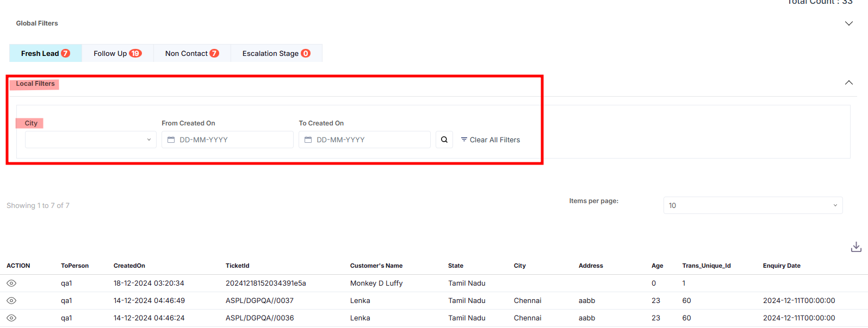Click the Fresh Lead count badge 7
This screenshot has height=328, width=868.
pyautogui.click(x=65, y=53)
